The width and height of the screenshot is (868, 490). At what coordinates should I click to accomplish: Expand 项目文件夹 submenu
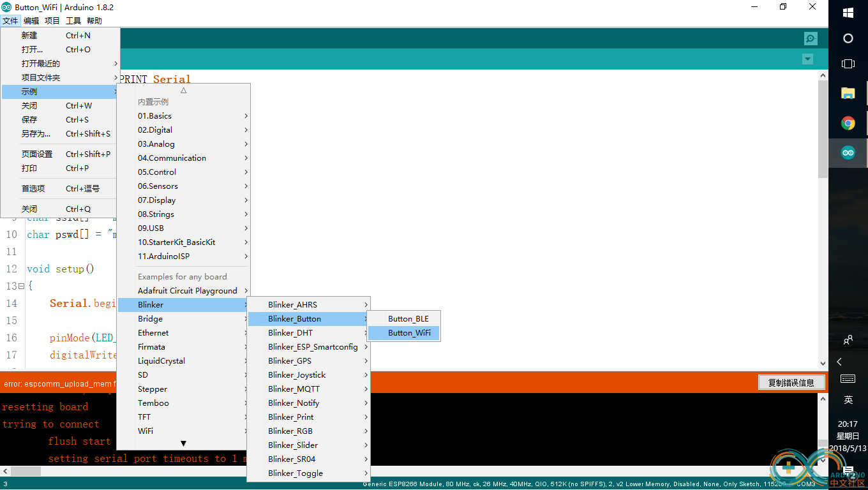point(60,78)
